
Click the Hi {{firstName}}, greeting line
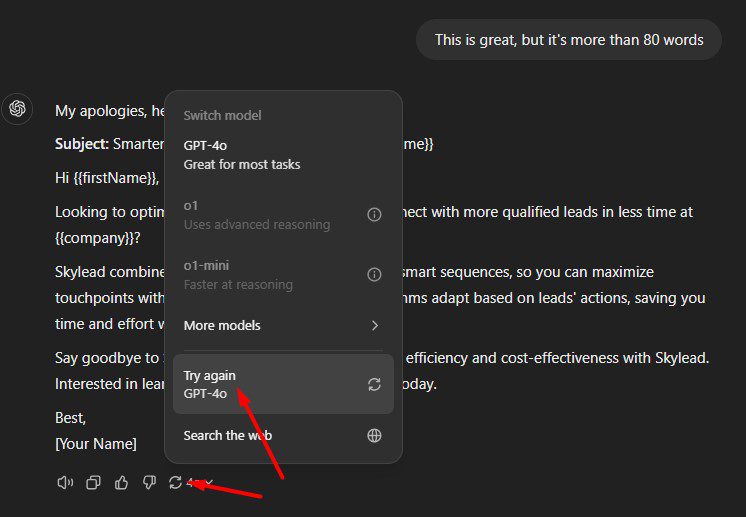tap(107, 178)
